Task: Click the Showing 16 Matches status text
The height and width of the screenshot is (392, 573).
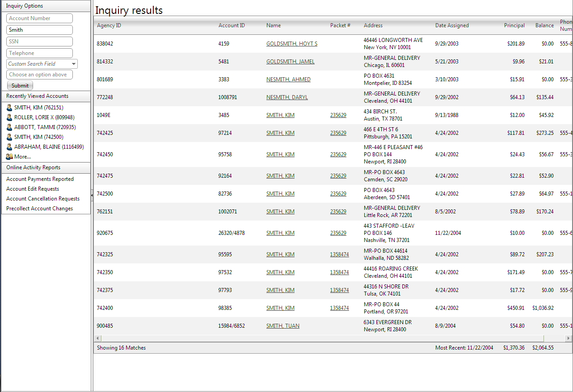Action: 122,348
